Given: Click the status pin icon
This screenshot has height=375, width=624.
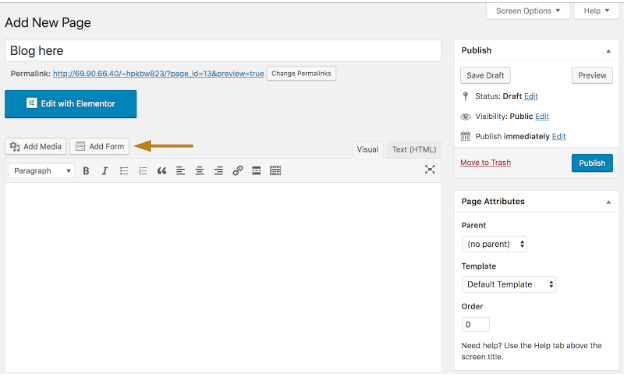Looking at the screenshot, I should click(465, 96).
